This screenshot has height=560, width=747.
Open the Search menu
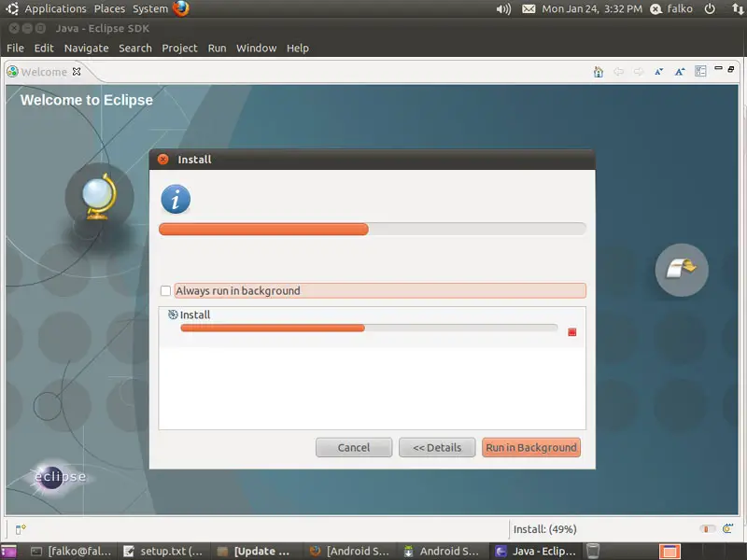click(x=135, y=49)
